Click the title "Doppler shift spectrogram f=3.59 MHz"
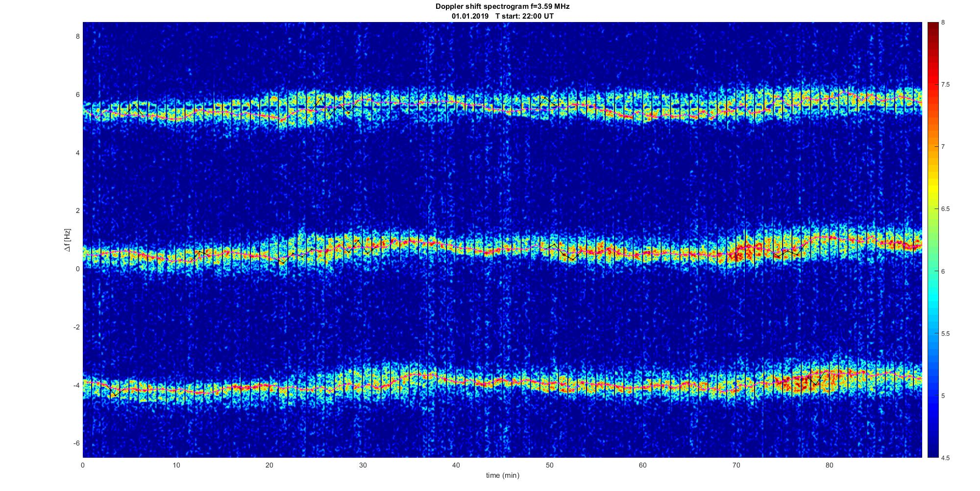The image size is (980, 491). point(503,7)
